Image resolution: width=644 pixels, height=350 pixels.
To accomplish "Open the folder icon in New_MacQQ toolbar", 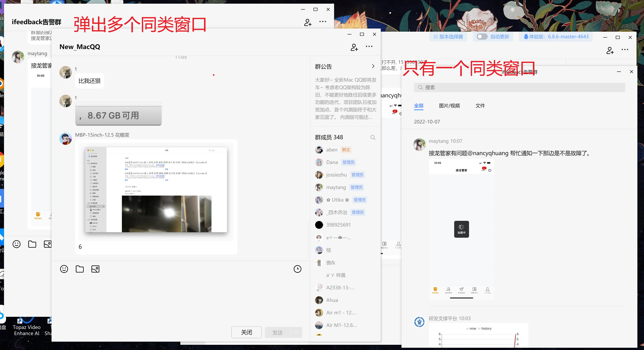I will pos(80,269).
